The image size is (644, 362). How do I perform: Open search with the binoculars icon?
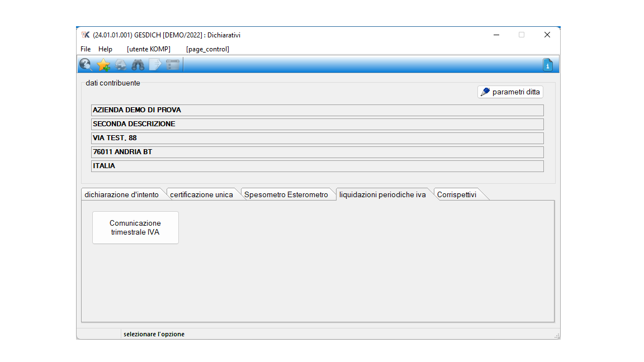point(138,64)
